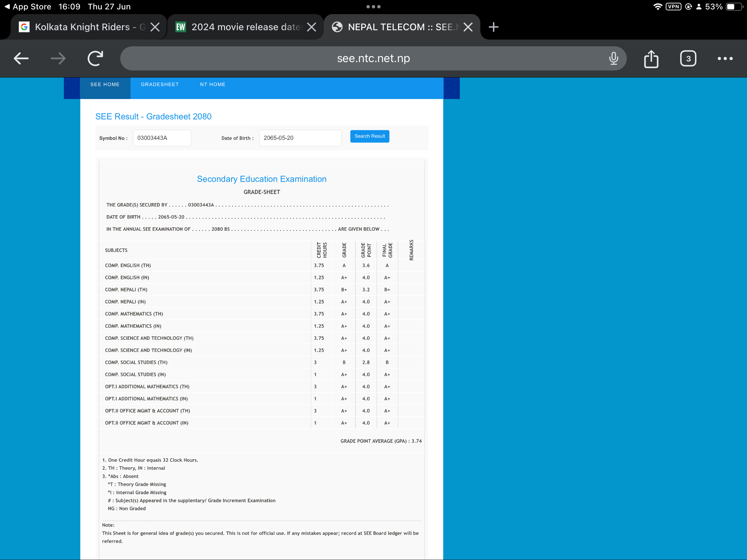Switch to 2024 movie release dates tab
Viewport: 747px width, 560px height.
click(x=238, y=27)
